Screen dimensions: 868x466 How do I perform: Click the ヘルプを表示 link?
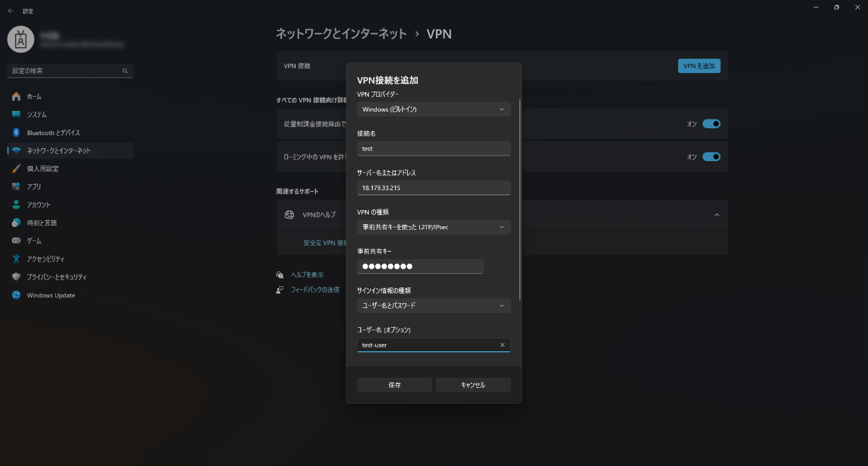(x=307, y=275)
